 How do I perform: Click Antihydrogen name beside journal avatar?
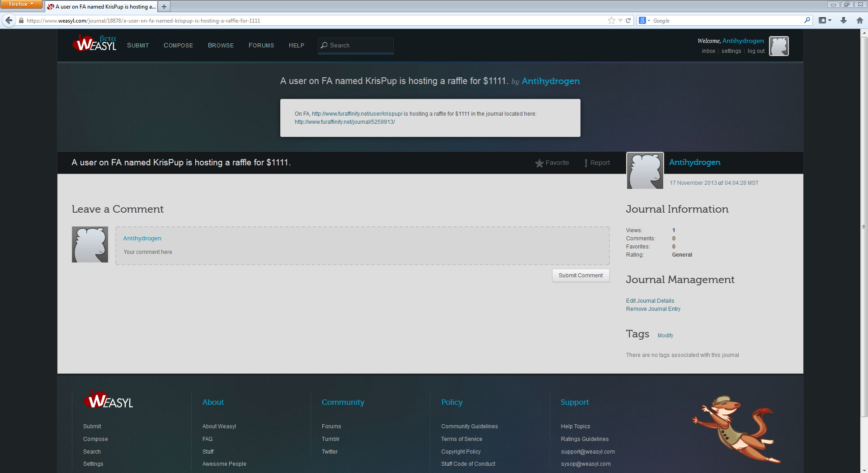pos(694,162)
